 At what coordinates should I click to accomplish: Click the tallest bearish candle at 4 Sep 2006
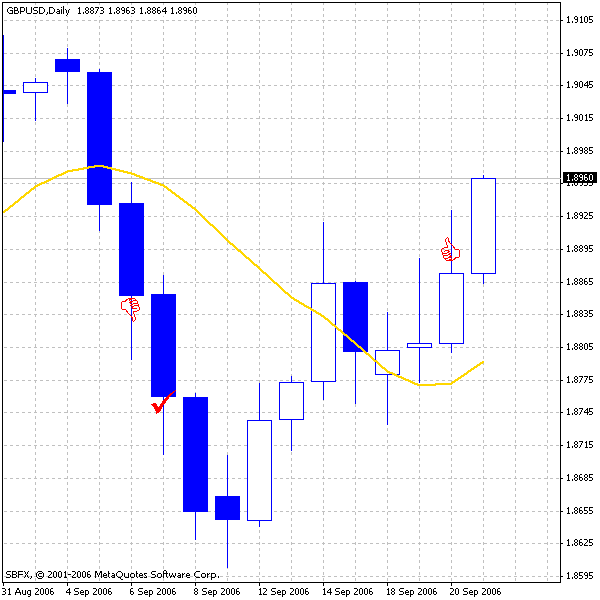pos(99,138)
